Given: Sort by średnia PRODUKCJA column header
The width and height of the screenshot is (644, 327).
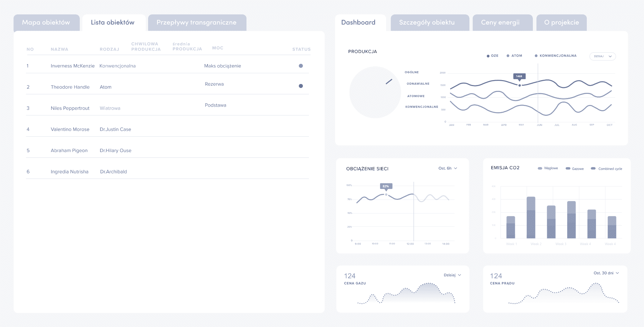Looking at the screenshot, I should pos(187,46).
